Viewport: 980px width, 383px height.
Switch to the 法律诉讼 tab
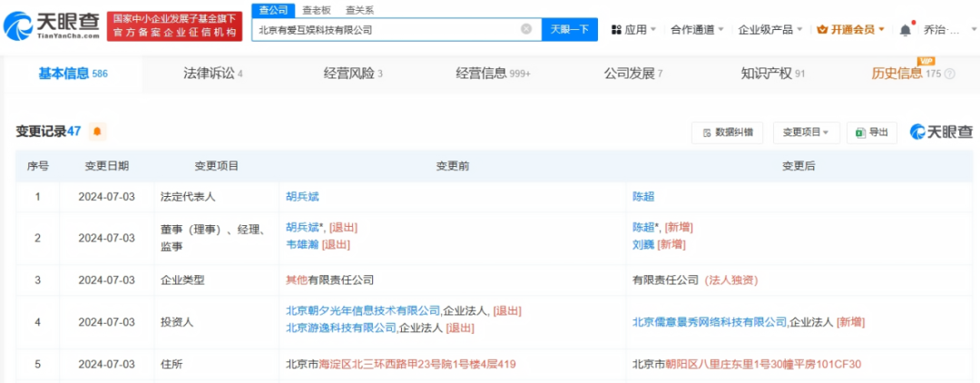tap(213, 74)
